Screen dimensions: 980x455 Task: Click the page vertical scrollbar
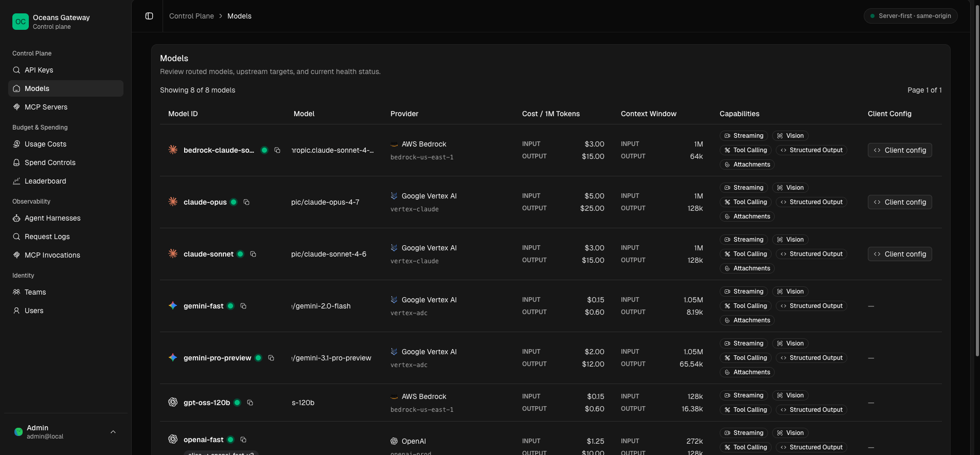tap(977, 180)
